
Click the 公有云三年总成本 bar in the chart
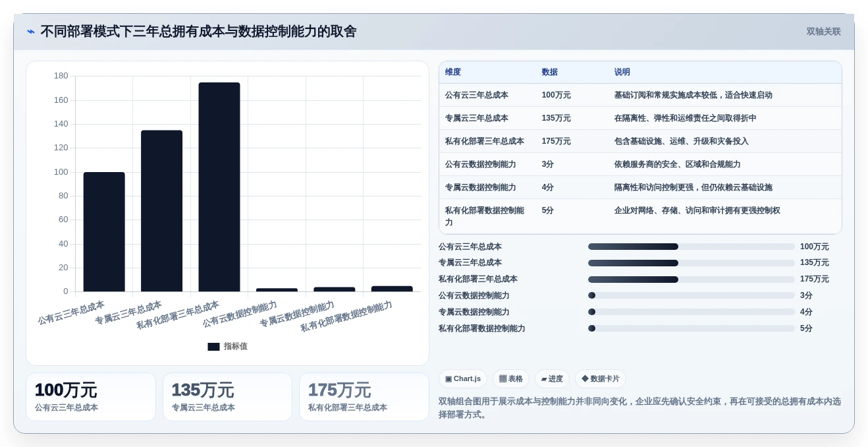click(x=104, y=231)
